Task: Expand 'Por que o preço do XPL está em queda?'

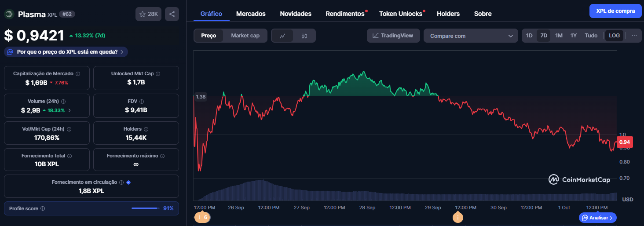Action: [x=66, y=52]
